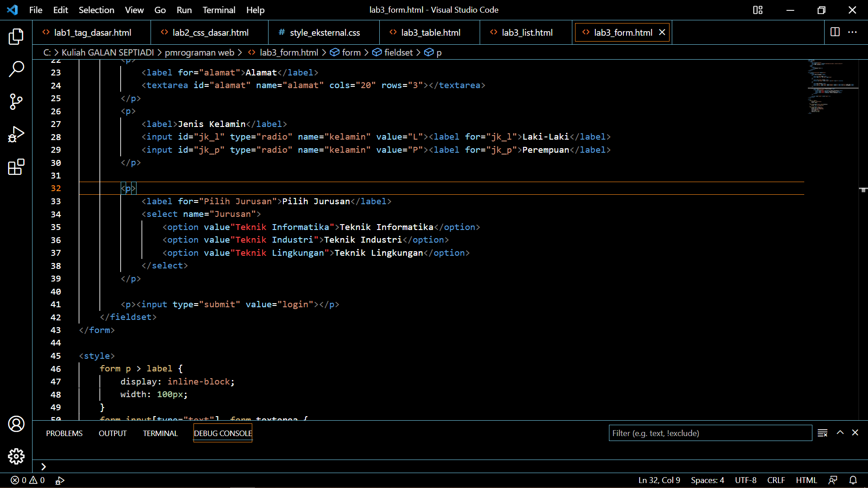Switch to the PROBLEMS panel
Viewport: 868px width, 488px height.
[x=64, y=433]
